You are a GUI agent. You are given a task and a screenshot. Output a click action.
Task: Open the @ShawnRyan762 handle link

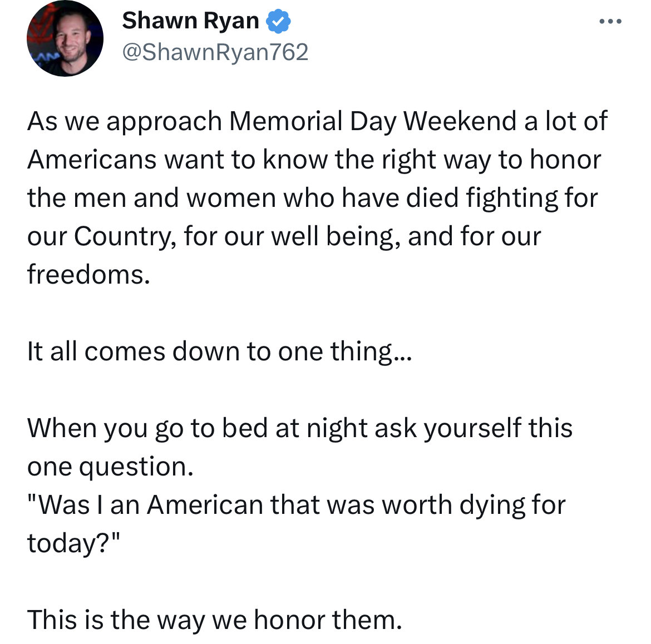215,52
